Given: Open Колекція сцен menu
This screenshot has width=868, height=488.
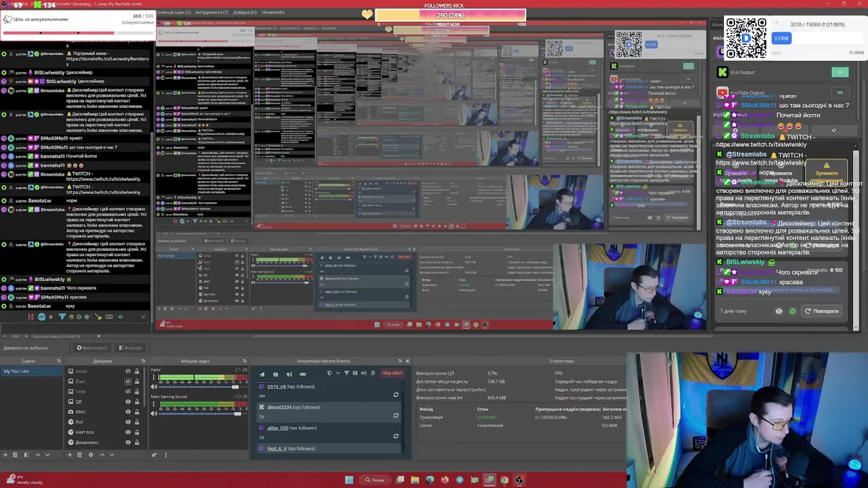Looking at the screenshot, I should (x=172, y=12).
